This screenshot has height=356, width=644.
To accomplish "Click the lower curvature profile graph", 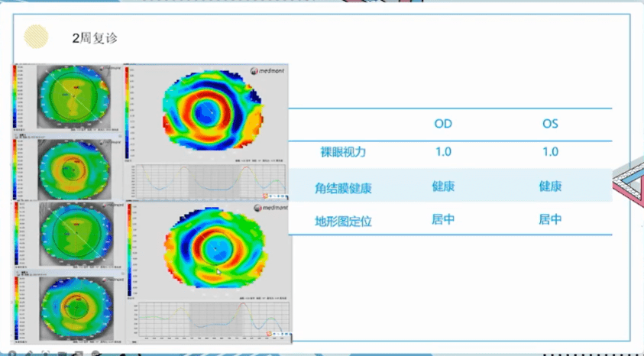I will coord(206,319).
